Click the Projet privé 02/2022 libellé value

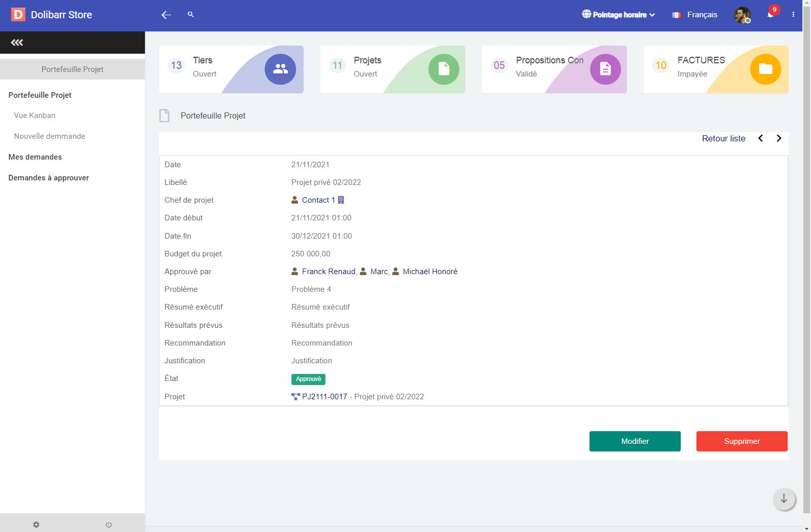pyautogui.click(x=326, y=182)
